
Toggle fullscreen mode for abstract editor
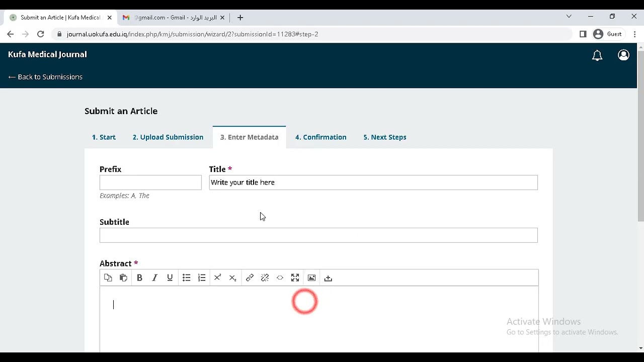(x=295, y=278)
